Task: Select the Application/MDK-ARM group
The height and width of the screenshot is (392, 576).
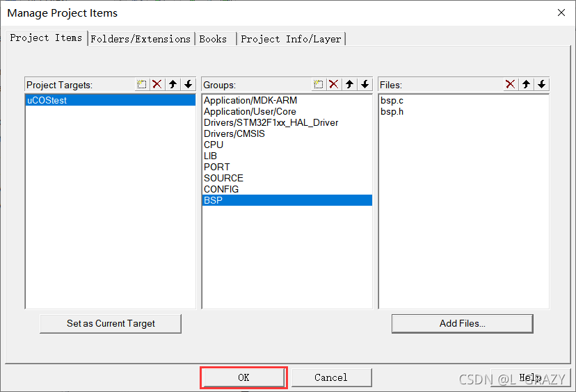Action: (287, 100)
